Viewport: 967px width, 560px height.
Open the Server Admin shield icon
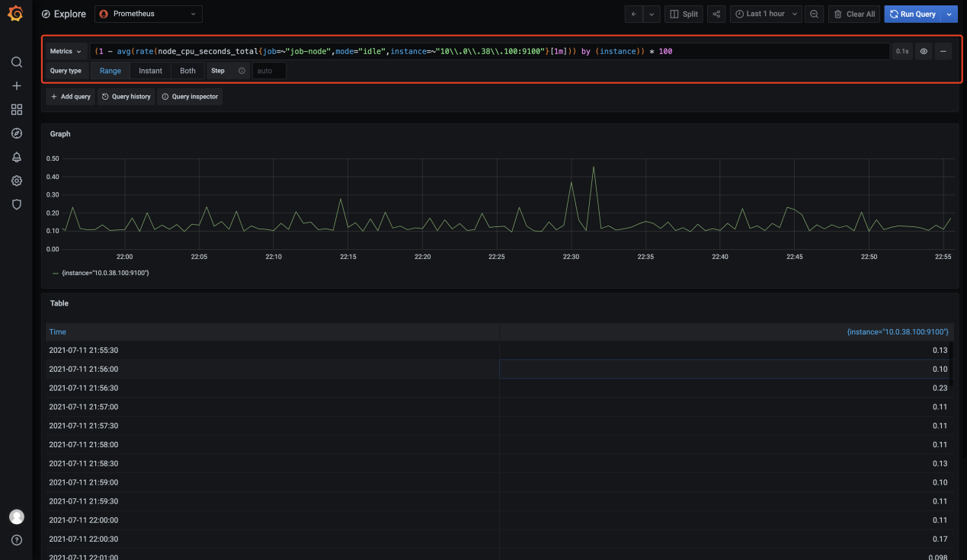tap(17, 204)
